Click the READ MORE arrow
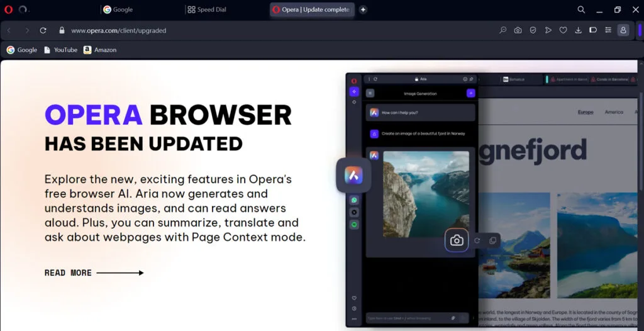The height and width of the screenshot is (331, 644). 120,272
